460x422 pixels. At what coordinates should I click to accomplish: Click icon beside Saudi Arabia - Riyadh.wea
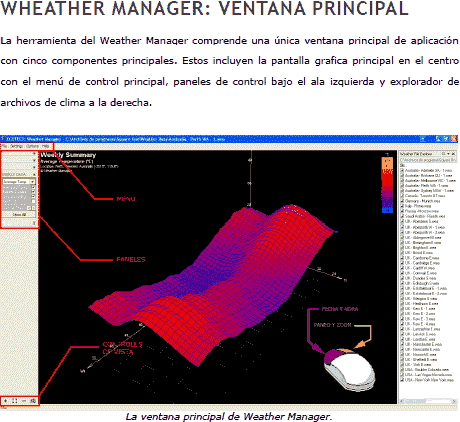tap(402, 216)
